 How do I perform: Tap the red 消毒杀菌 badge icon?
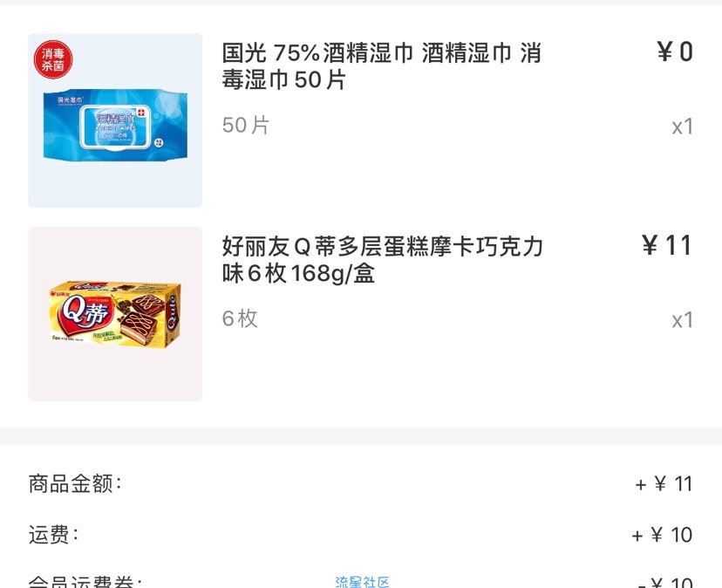tap(53, 60)
